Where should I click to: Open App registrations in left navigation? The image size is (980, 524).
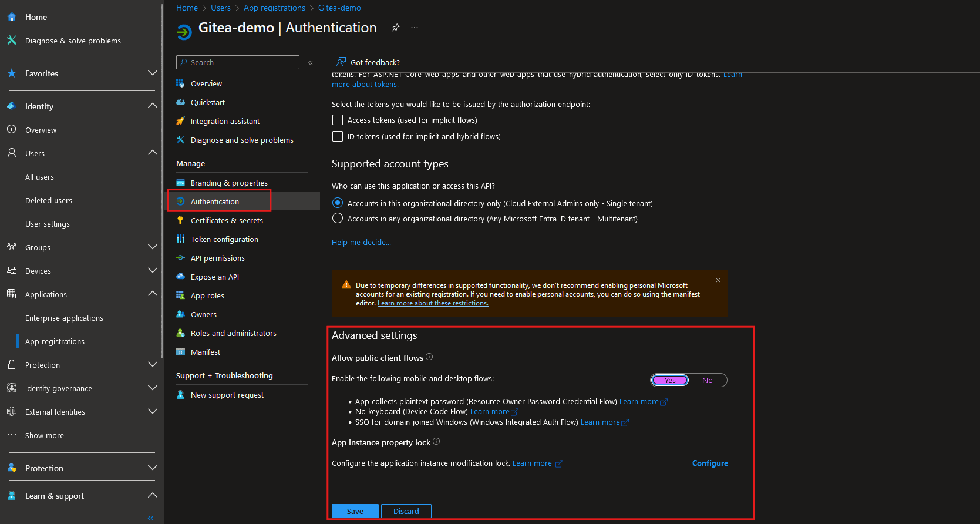pos(55,341)
